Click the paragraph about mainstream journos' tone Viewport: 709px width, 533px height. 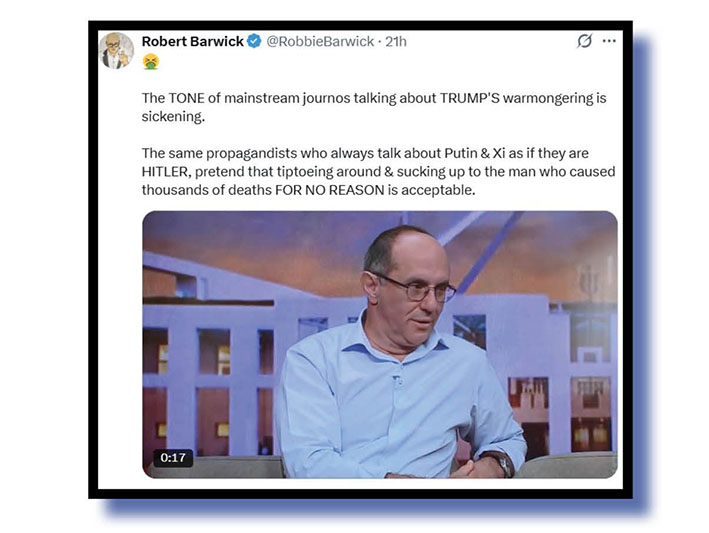pyautogui.click(x=374, y=107)
